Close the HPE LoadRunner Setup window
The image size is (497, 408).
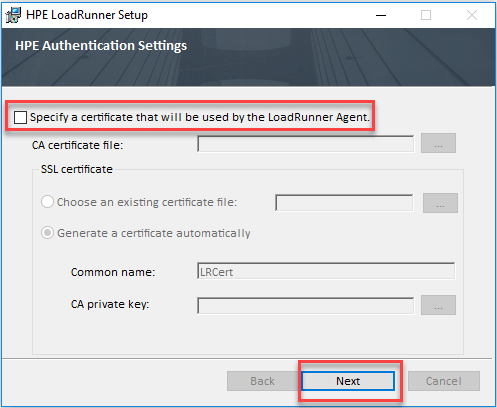point(472,15)
